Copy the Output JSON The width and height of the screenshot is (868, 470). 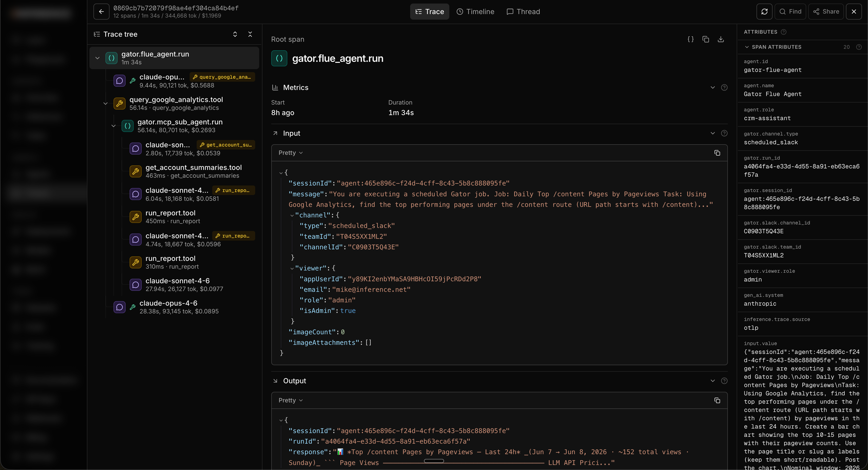[717, 400]
